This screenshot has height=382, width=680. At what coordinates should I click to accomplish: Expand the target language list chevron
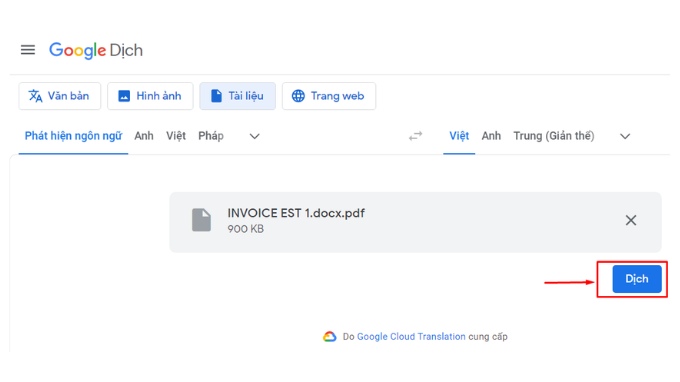tap(625, 137)
